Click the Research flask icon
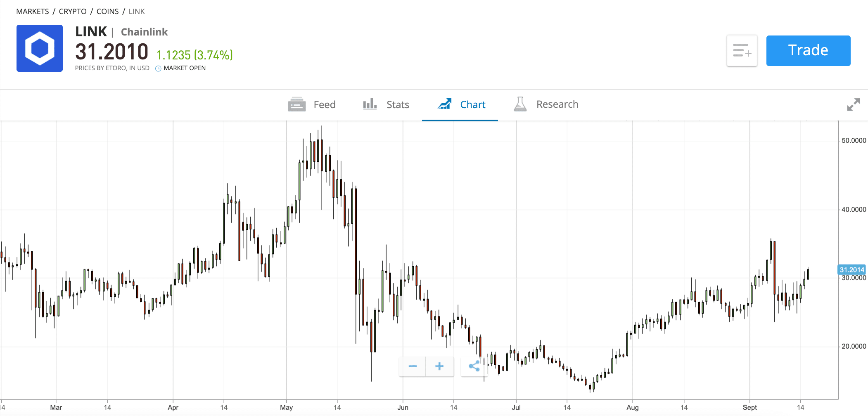The image size is (868, 416). [x=520, y=104]
